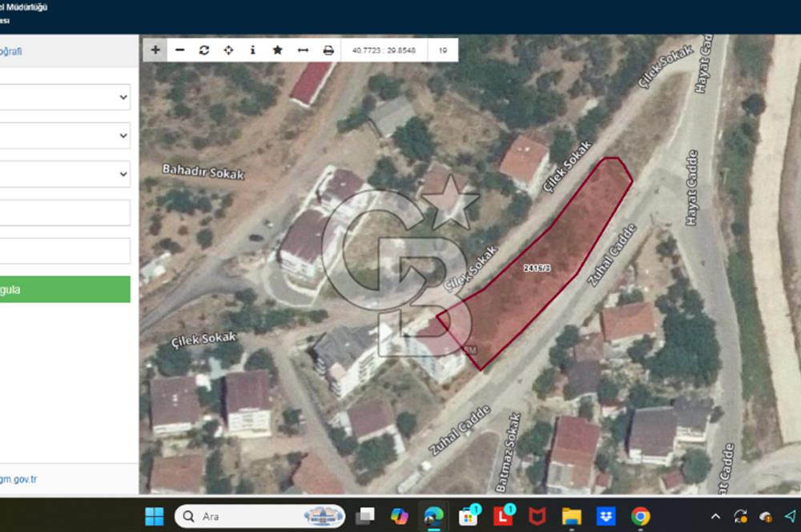Print the map using the printer icon
The width and height of the screenshot is (801, 532).
pyautogui.click(x=328, y=50)
